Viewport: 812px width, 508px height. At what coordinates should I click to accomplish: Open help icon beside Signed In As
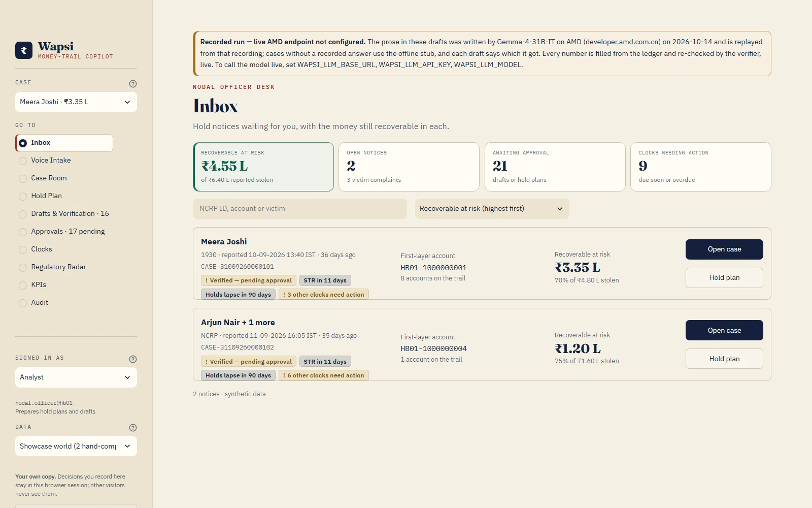[133, 359]
